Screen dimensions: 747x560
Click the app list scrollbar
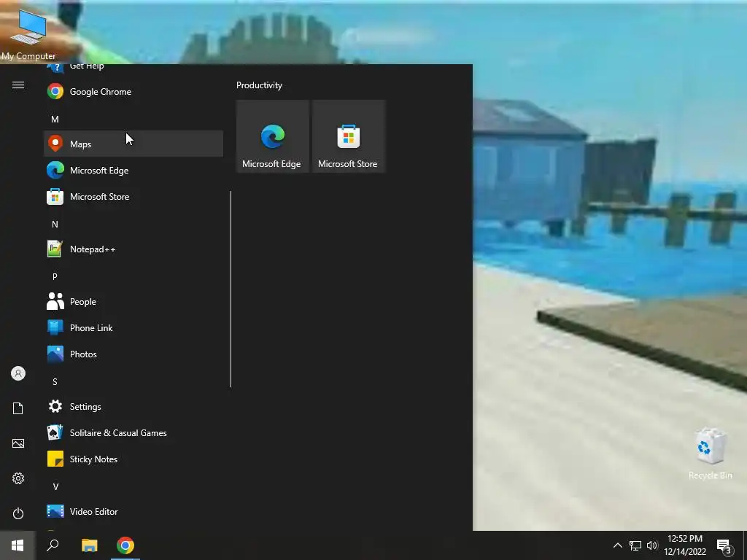coord(231,289)
